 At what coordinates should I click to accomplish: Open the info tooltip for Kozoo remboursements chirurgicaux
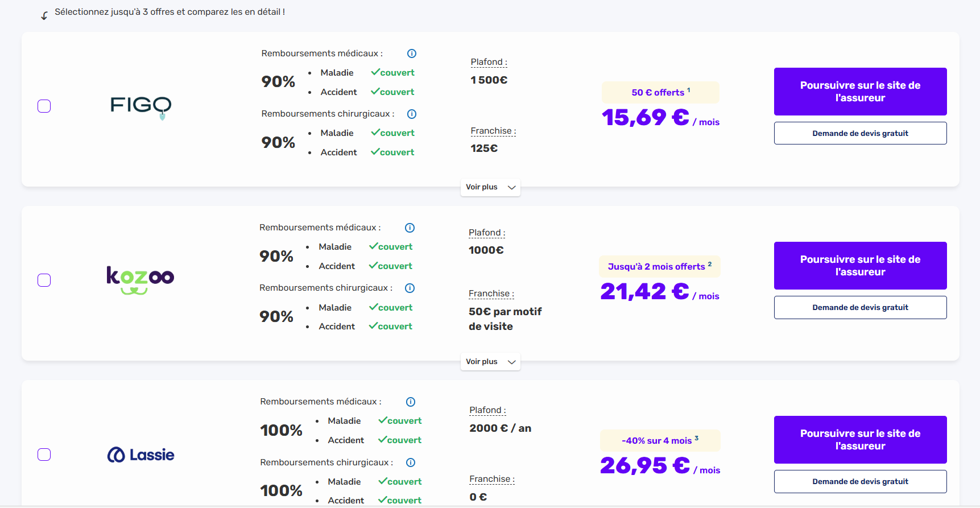point(410,288)
